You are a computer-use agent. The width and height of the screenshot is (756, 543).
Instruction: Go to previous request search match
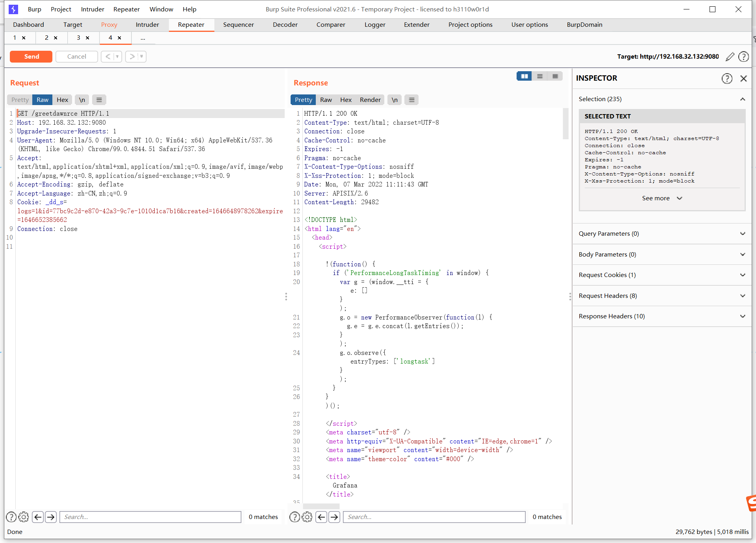[x=38, y=517]
